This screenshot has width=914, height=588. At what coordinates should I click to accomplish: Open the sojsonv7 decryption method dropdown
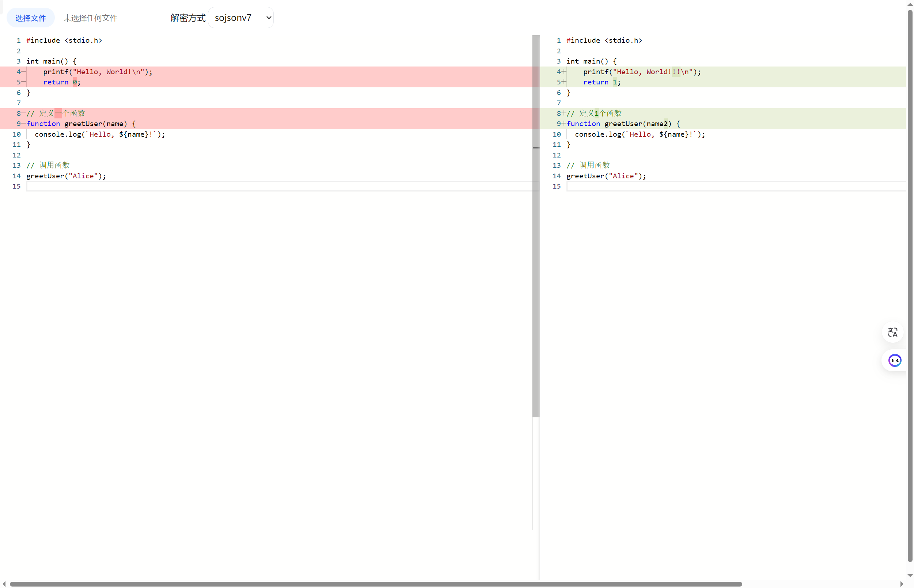tap(241, 18)
